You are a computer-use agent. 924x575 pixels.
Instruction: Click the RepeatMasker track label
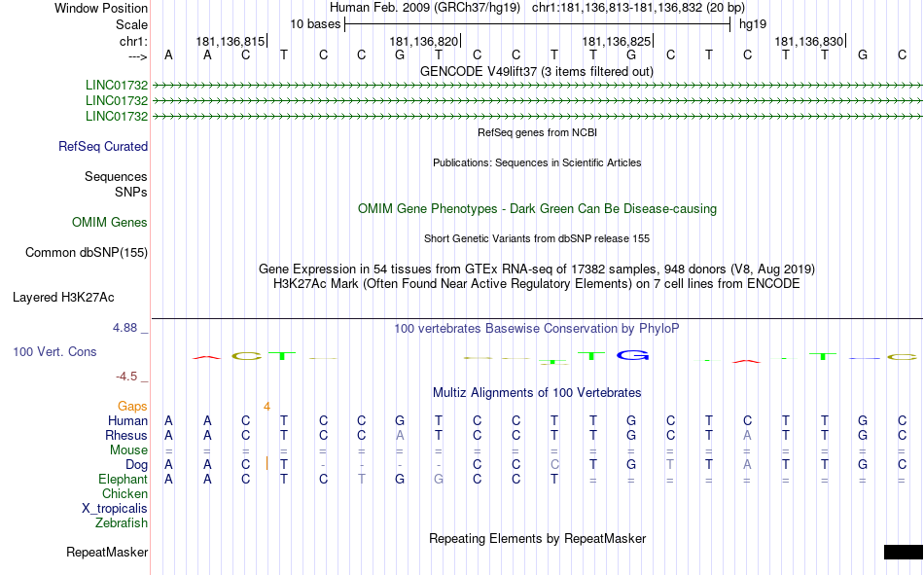(107, 552)
